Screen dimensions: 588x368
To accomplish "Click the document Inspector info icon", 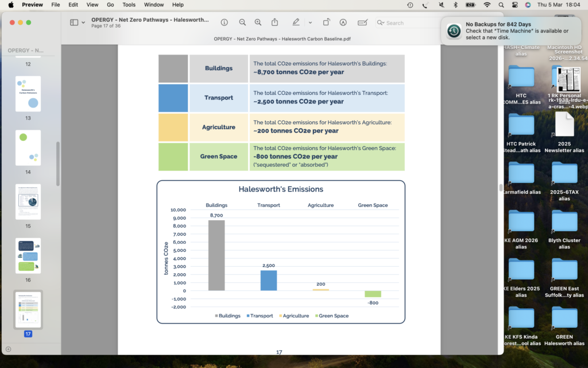I will tap(224, 22).
